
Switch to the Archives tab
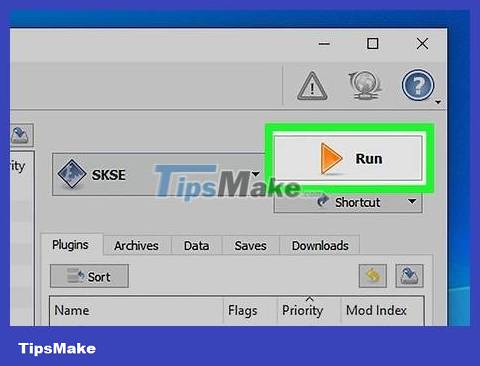[136, 246]
